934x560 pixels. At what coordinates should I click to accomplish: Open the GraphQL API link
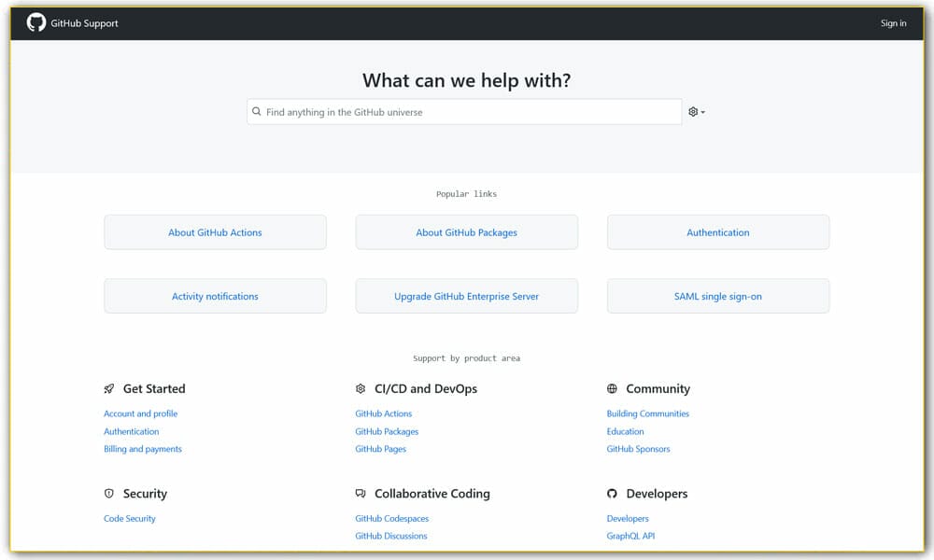coord(630,536)
